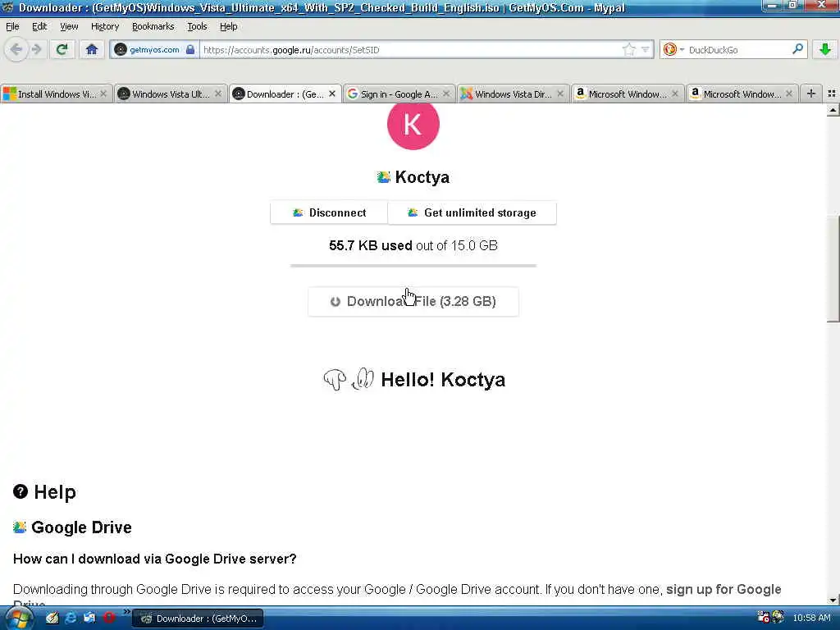Click the storage usage progress bar
This screenshot has height=630, width=840.
coord(413,265)
